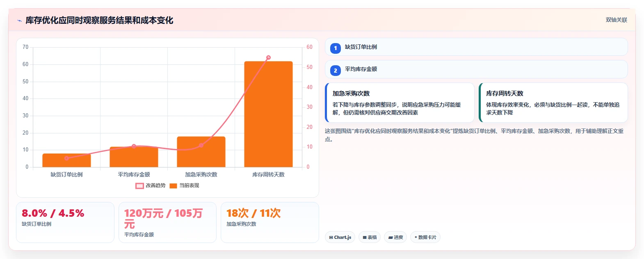Open the 库存周转天数 info card

pyautogui.click(x=553, y=103)
